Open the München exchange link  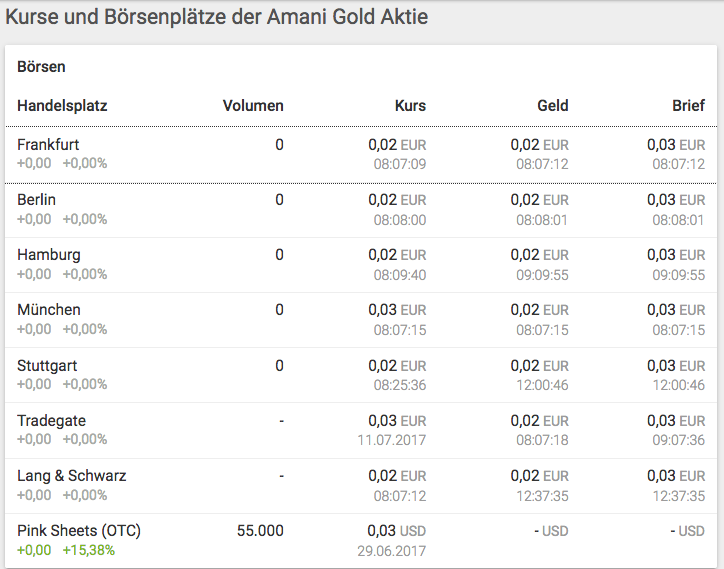coord(49,310)
